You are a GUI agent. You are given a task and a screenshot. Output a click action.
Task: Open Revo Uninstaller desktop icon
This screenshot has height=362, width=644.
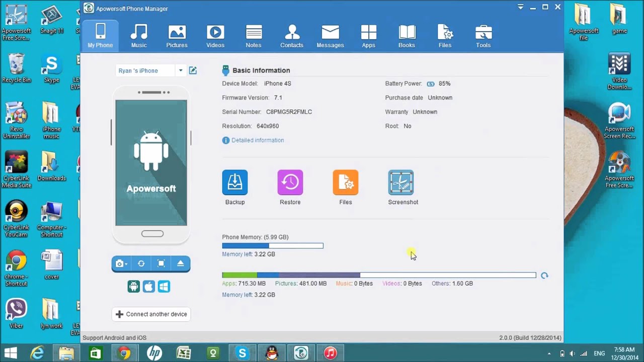tap(16, 120)
